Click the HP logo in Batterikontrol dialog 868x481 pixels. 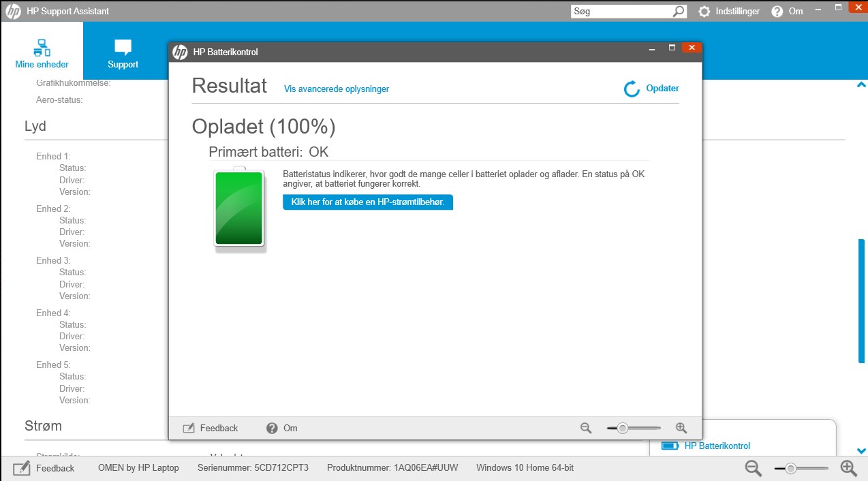click(180, 52)
